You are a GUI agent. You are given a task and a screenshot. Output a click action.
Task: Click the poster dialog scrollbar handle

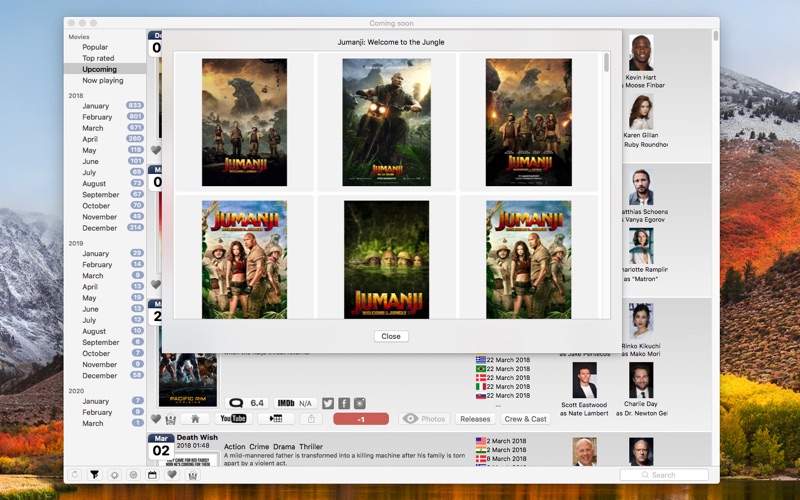point(606,62)
